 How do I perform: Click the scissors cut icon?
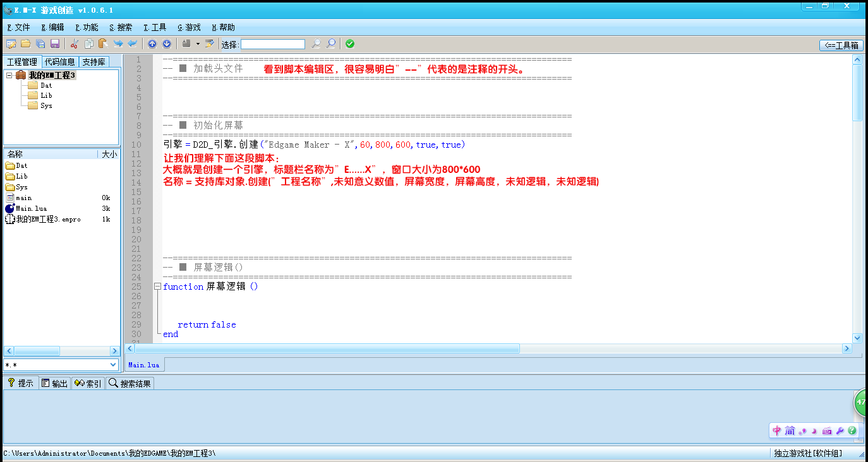(75, 44)
